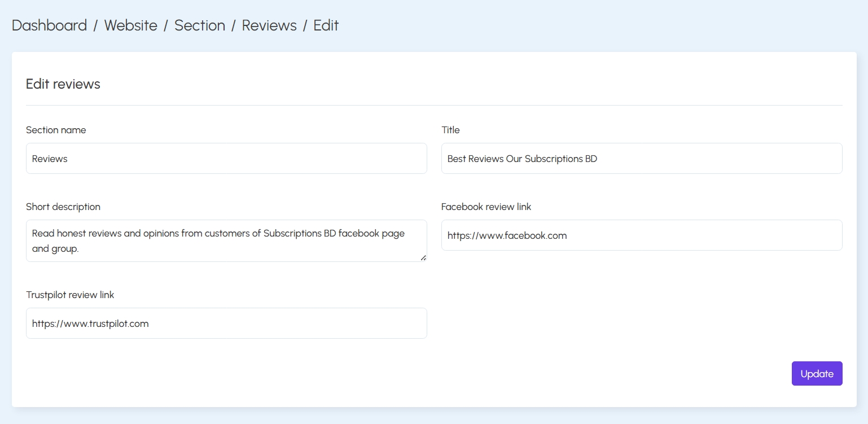Grab the textarea resize handle
The image size is (868, 424).
[x=423, y=258]
